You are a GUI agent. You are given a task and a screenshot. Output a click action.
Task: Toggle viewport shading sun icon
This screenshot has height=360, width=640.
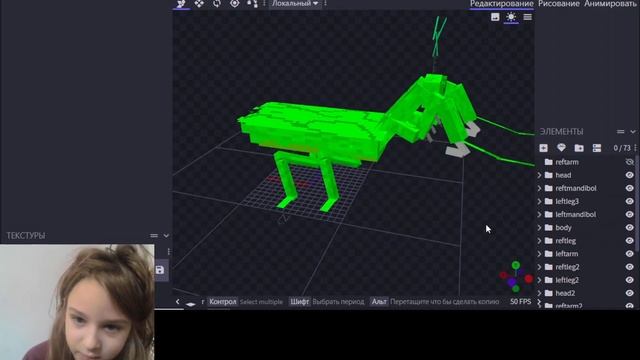511,17
